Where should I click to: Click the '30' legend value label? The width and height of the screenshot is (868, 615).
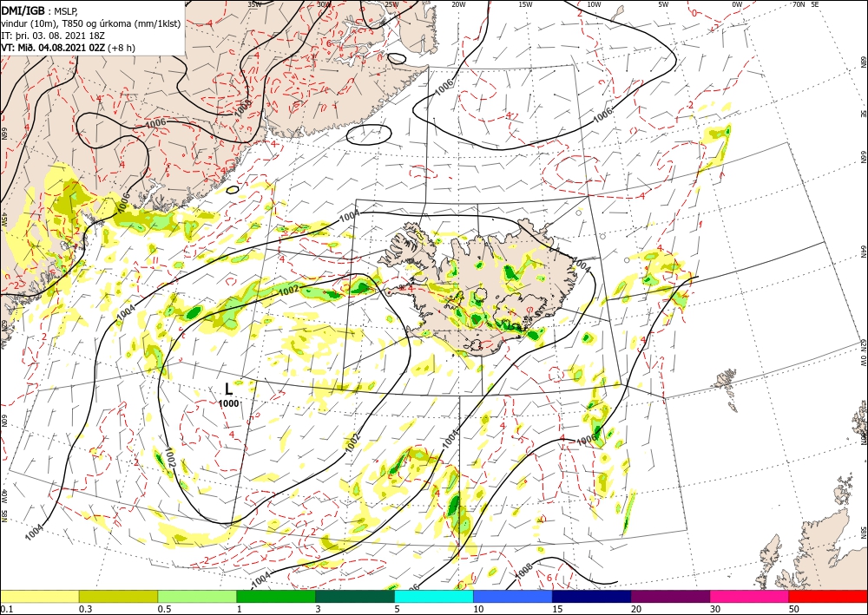[715, 609]
